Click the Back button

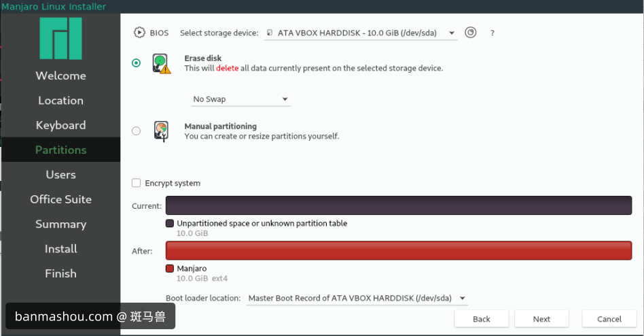(482, 319)
